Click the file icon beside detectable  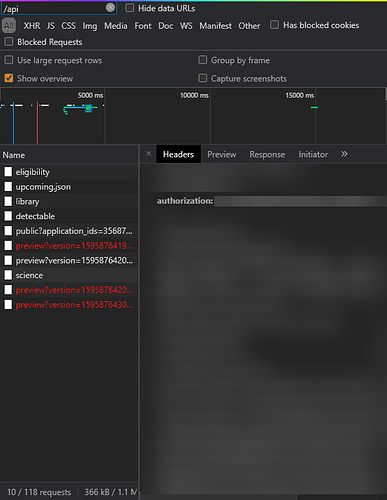[8, 216]
